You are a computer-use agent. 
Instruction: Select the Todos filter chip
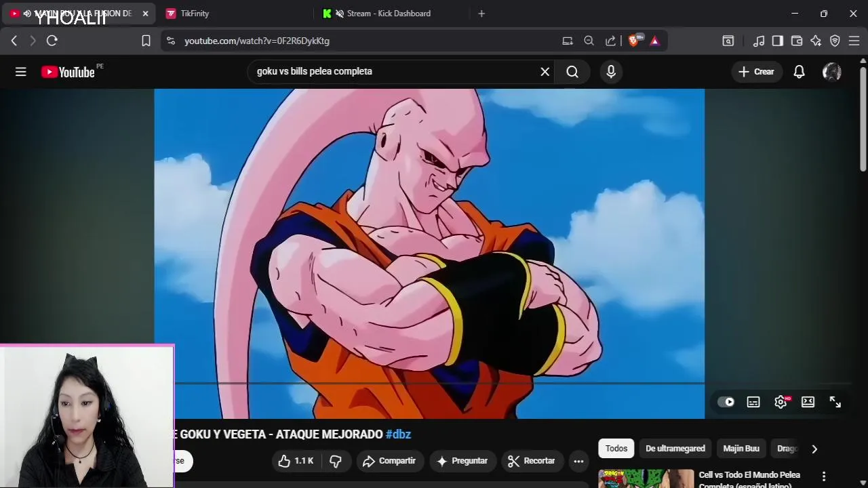(x=616, y=449)
